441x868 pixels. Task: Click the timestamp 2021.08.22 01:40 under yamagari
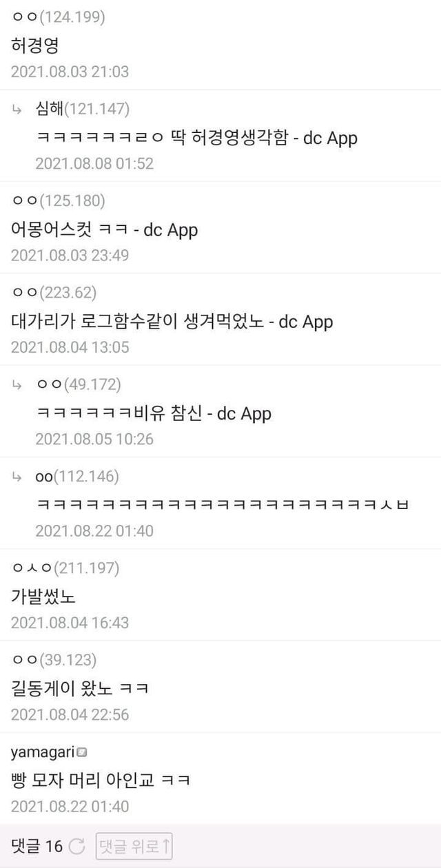tap(70, 806)
